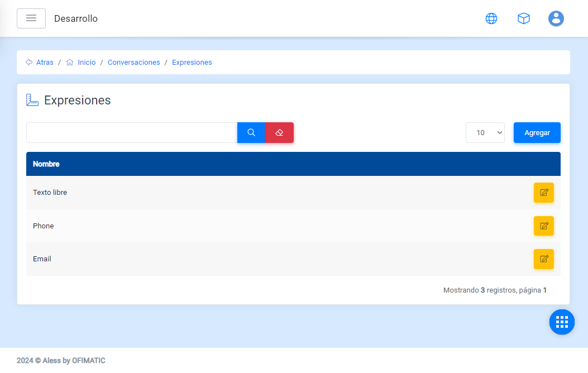Viewport: 588px width, 373px height.
Task: Focus the expressions search input field
Action: pyautogui.click(x=132, y=132)
